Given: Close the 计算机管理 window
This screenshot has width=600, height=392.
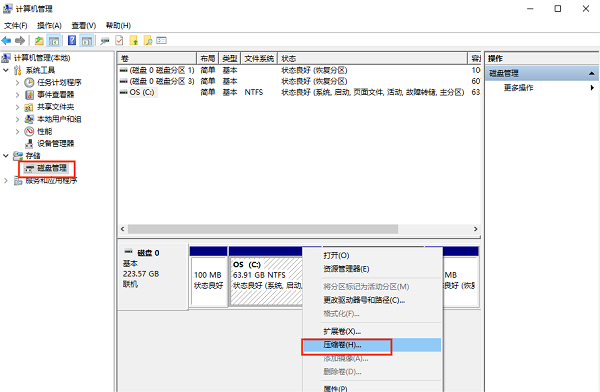Looking at the screenshot, I should coord(586,8).
